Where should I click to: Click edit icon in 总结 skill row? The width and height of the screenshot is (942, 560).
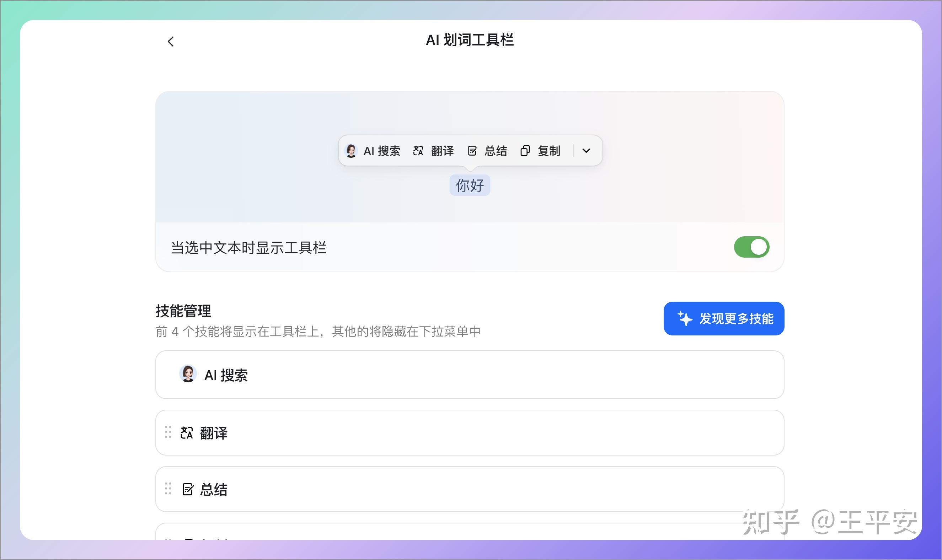coord(188,489)
